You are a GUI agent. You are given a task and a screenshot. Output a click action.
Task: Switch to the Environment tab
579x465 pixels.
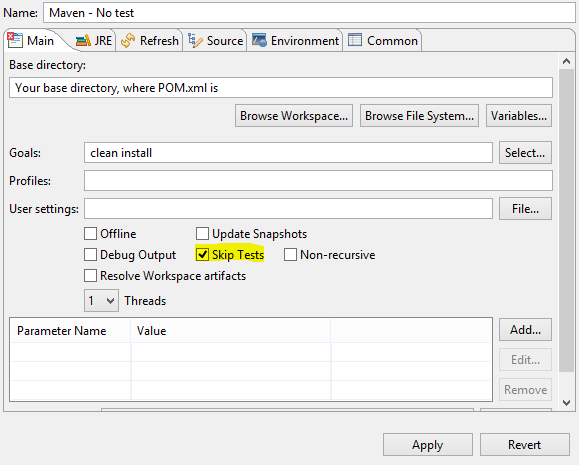[295, 40]
